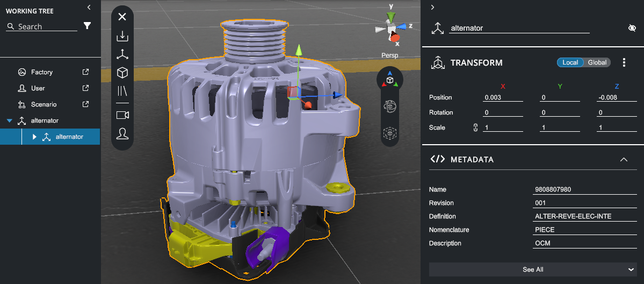Click the Position X value field

(x=503, y=98)
